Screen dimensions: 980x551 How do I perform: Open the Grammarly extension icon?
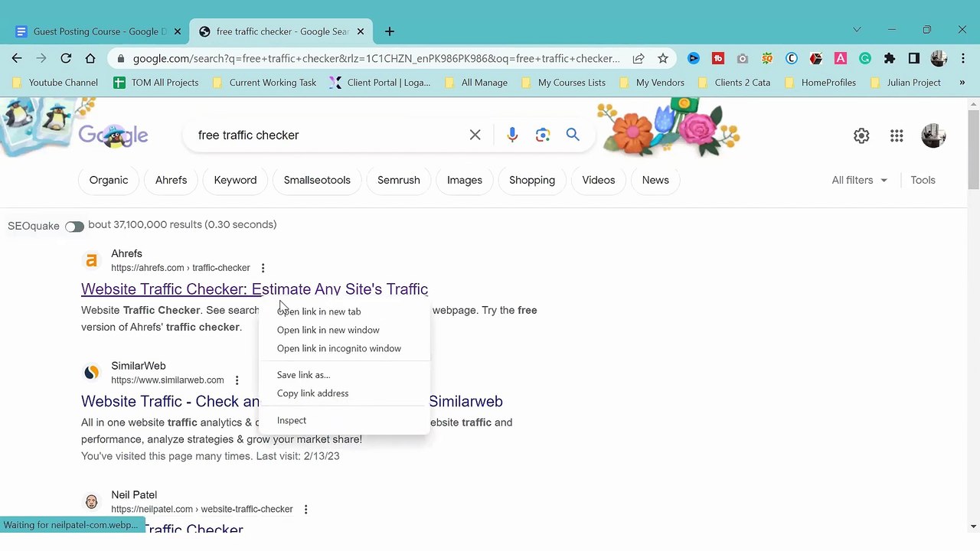click(865, 58)
